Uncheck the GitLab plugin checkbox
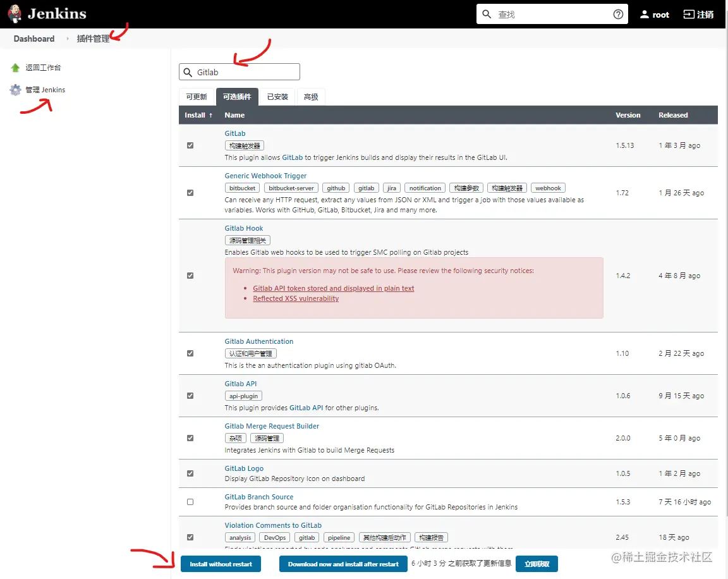The image size is (728, 579). pyautogui.click(x=190, y=145)
